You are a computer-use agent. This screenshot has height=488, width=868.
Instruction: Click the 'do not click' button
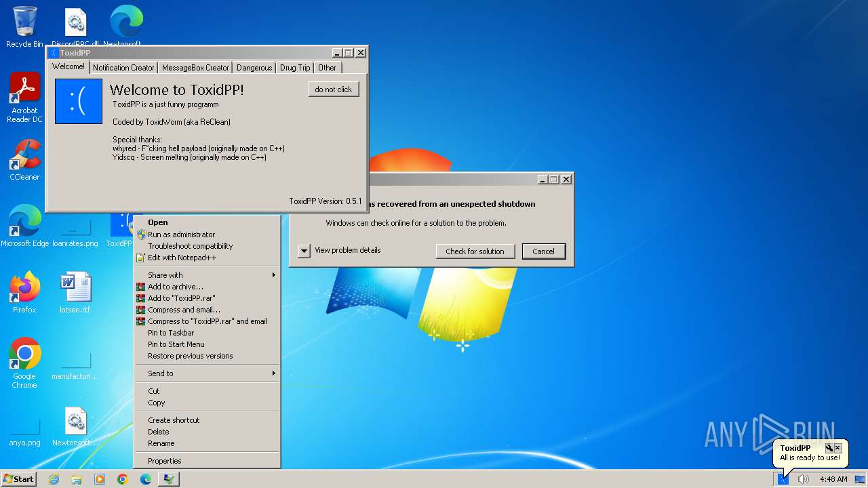click(x=334, y=89)
